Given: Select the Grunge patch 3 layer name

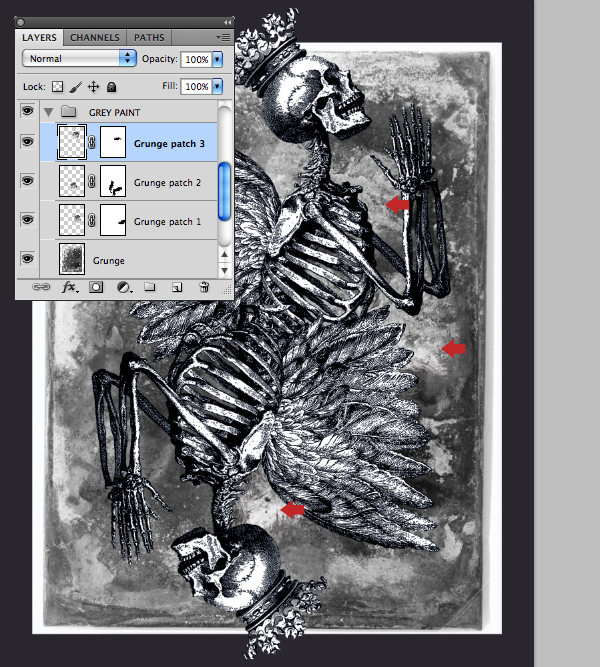Looking at the screenshot, I should click(x=169, y=144).
